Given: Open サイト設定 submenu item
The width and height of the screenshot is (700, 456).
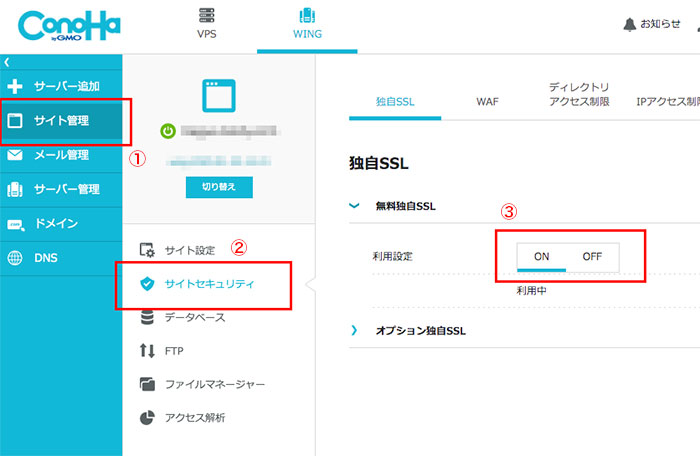Looking at the screenshot, I should (x=190, y=251).
